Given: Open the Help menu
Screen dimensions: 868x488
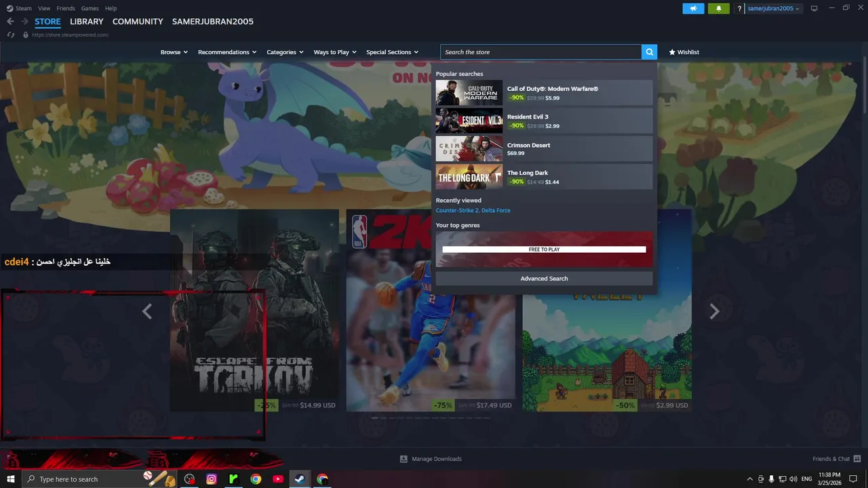Looking at the screenshot, I should pyautogui.click(x=111, y=8).
